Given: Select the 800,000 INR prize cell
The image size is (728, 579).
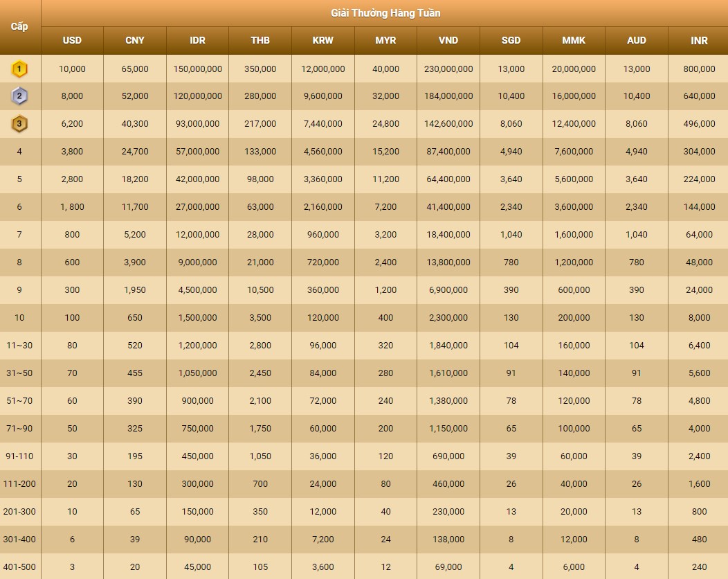Looking at the screenshot, I should click(699, 69).
